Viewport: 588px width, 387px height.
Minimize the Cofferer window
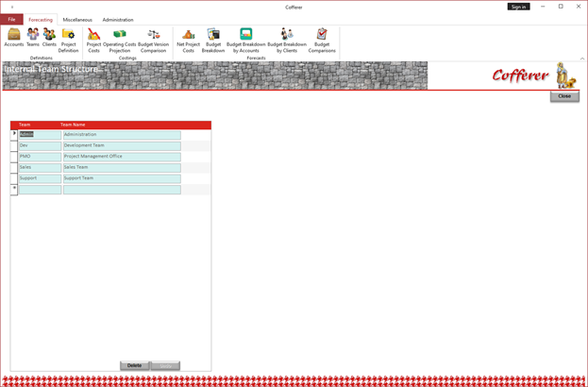coord(543,7)
